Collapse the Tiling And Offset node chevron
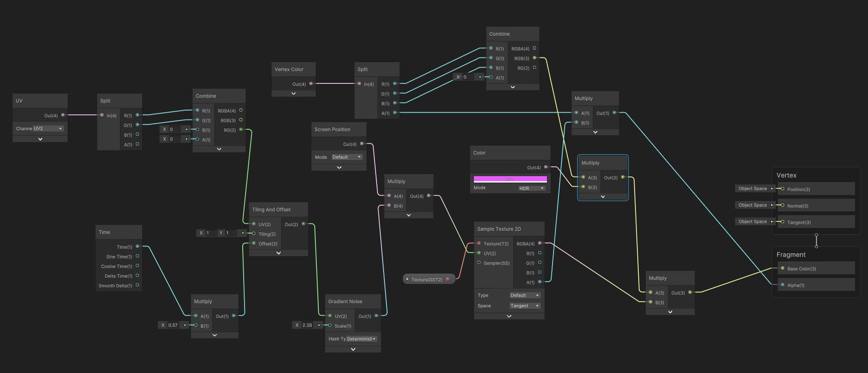The height and width of the screenshot is (373, 868). pyautogui.click(x=278, y=253)
